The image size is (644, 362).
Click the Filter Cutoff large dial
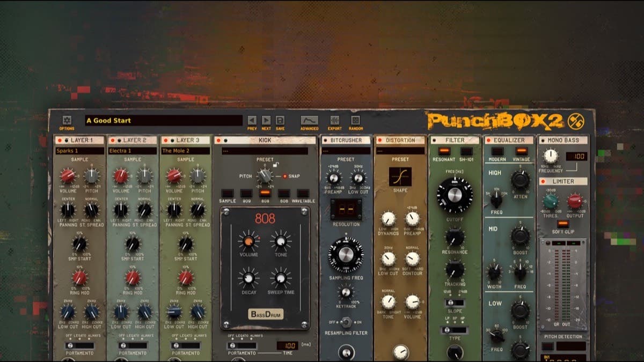[x=455, y=195]
